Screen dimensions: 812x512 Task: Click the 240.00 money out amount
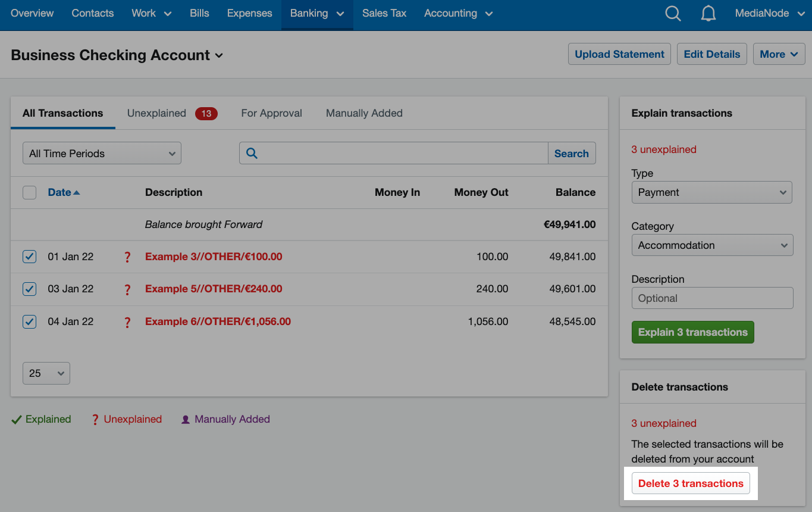tap(493, 289)
